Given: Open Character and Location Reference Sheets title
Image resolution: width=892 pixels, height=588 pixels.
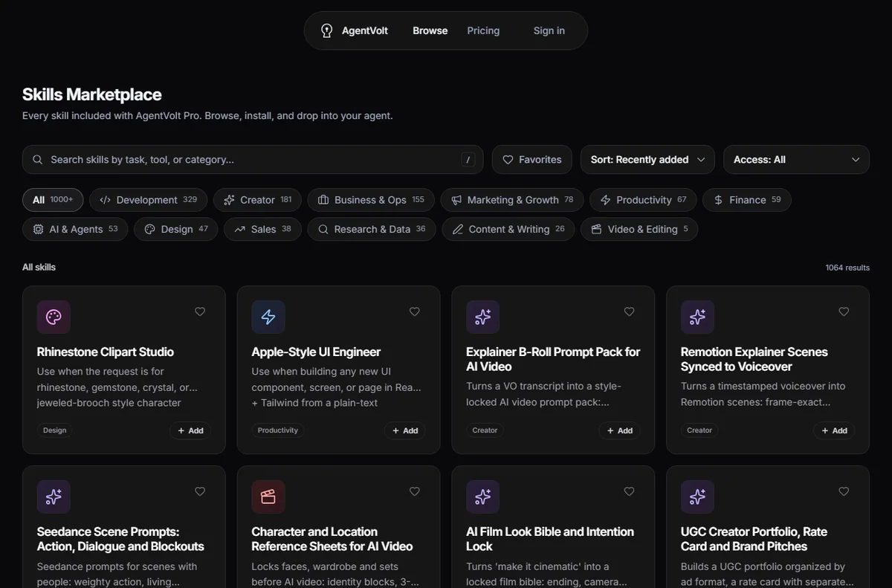Looking at the screenshot, I should pyautogui.click(x=332, y=539).
